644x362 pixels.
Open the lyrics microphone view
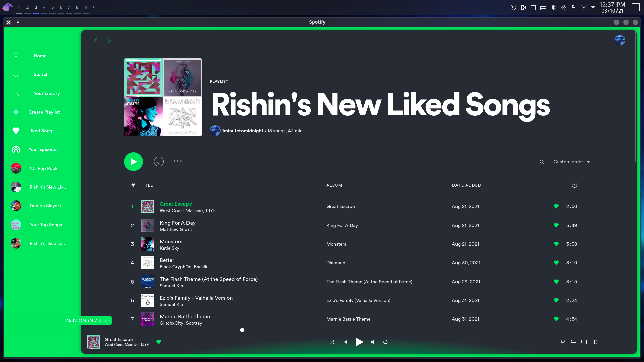(562, 342)
